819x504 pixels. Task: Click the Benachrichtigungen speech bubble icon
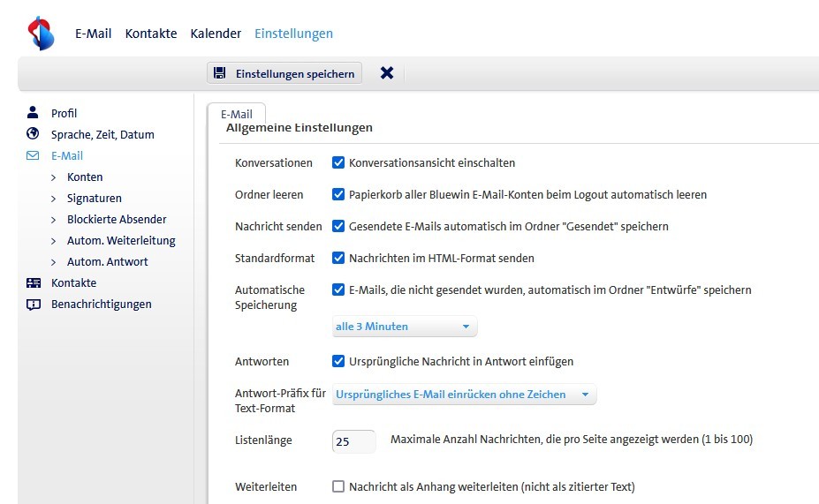[x=34, y=304]
